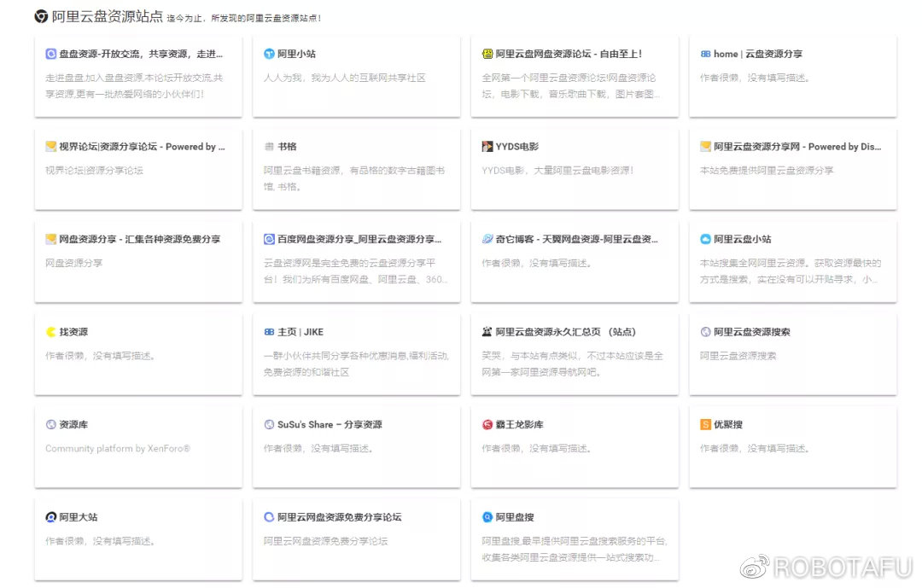Open 阿里云盘资源永久汇总页 (站点) link
The width and height of the screenshot is (922, 588).
566,332
